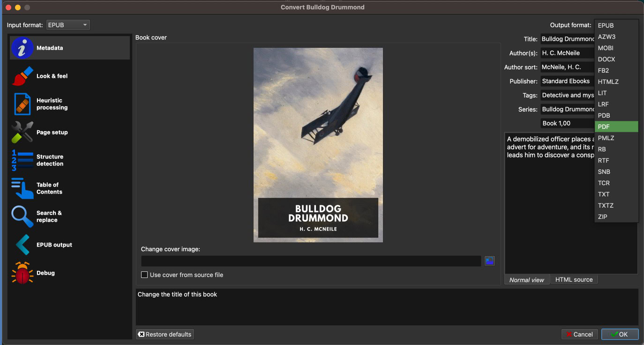644x345 pixels.
Task: Switch to the Normal view tab
Action: [x=526, y=280]
